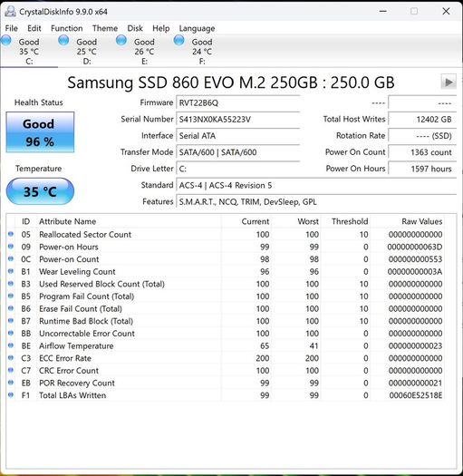
Task: Click status dot for ECC Error Rate
Action: pos(11,357)
